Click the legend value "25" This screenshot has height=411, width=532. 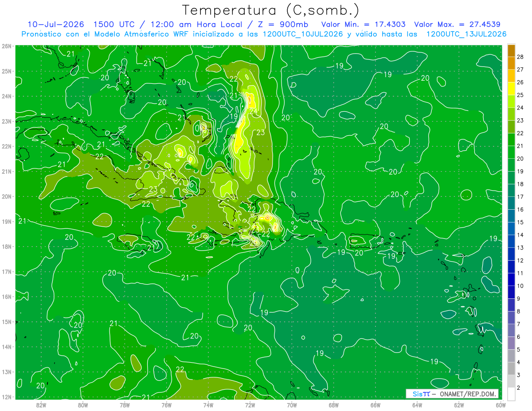coord(520,95)
